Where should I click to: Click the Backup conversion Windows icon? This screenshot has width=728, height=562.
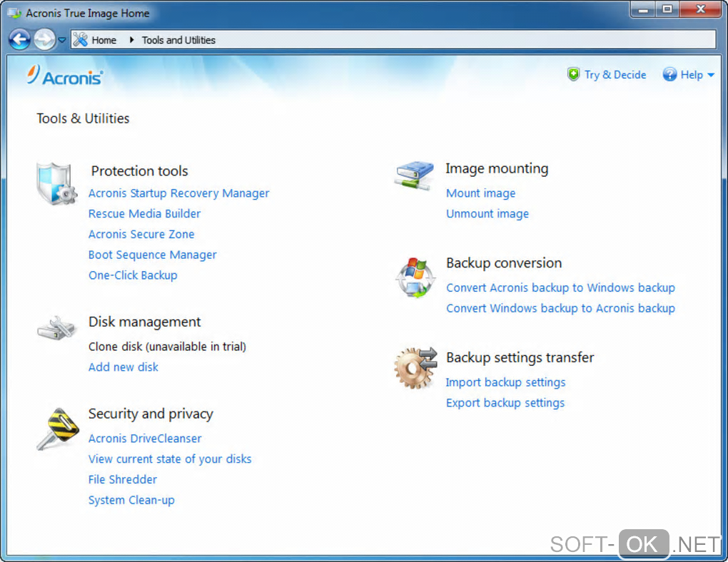pyautogui.click(x=415, y=277)
